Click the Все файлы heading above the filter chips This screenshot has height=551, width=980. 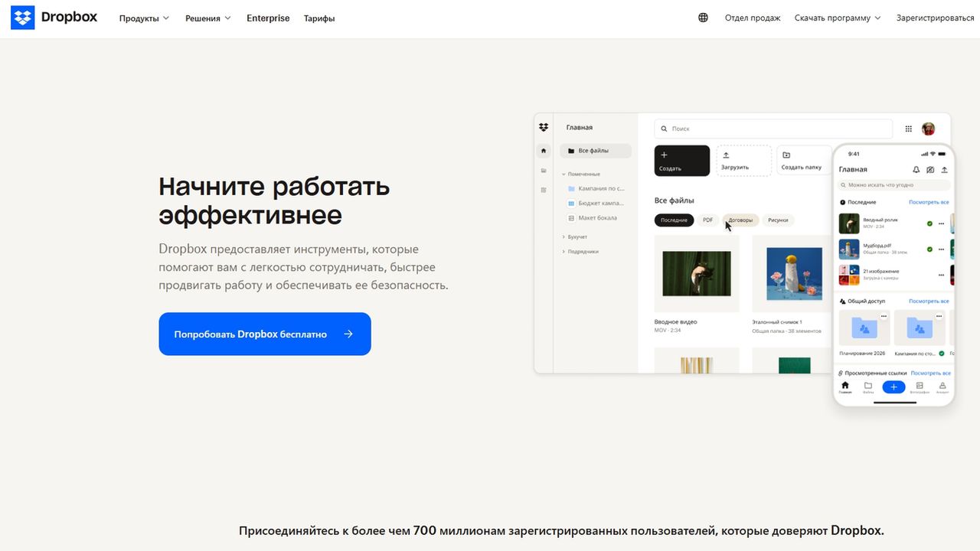(x=674, y=201)
